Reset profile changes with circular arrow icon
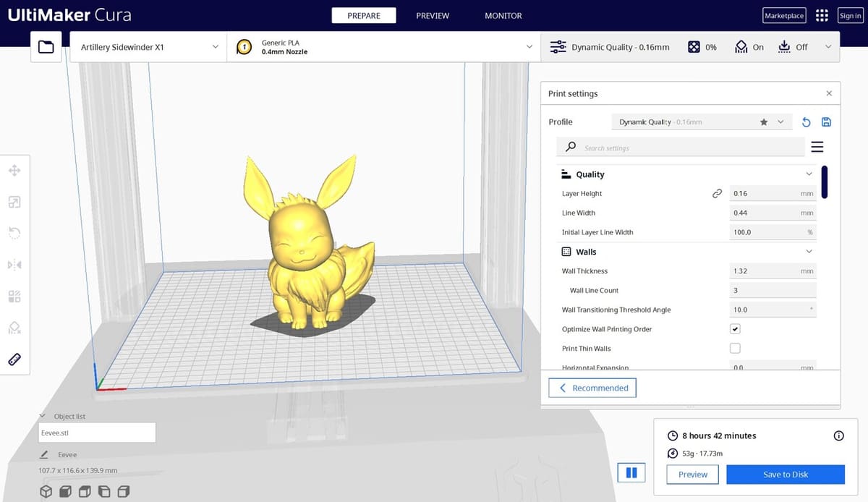 point(807,122)
